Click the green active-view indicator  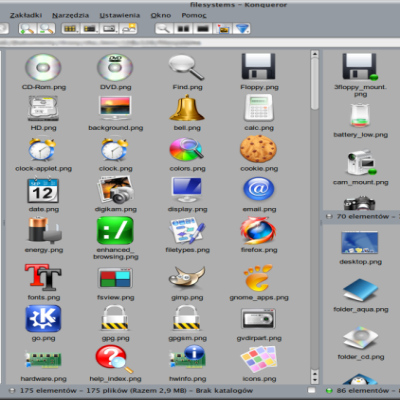pyautogui.click(x=329, y=390)
